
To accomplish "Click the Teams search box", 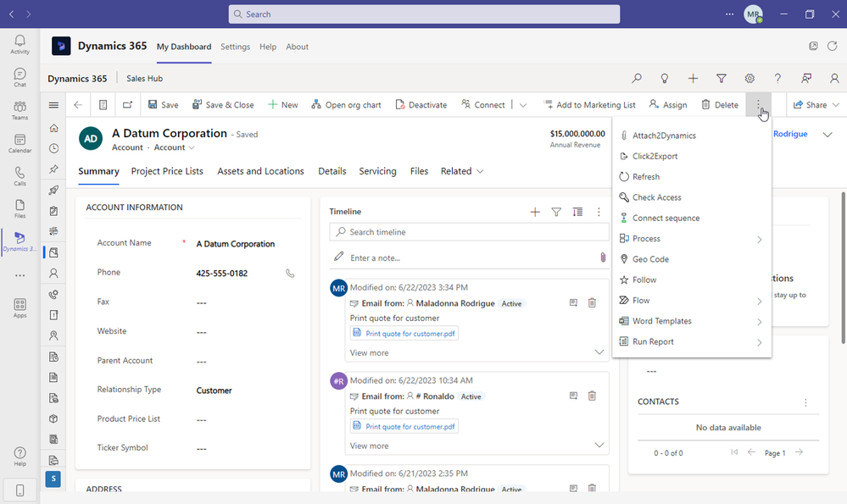I will [x=424, y=14].
